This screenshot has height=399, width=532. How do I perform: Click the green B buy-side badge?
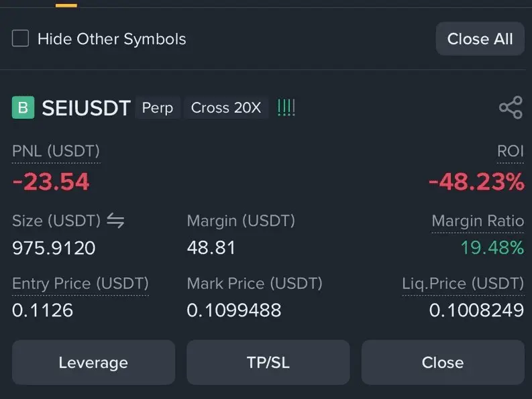23,107
